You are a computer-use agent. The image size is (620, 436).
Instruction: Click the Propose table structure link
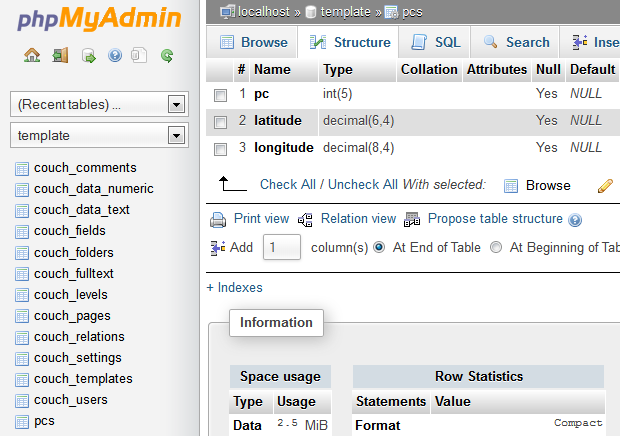click(x=495, y=219)
